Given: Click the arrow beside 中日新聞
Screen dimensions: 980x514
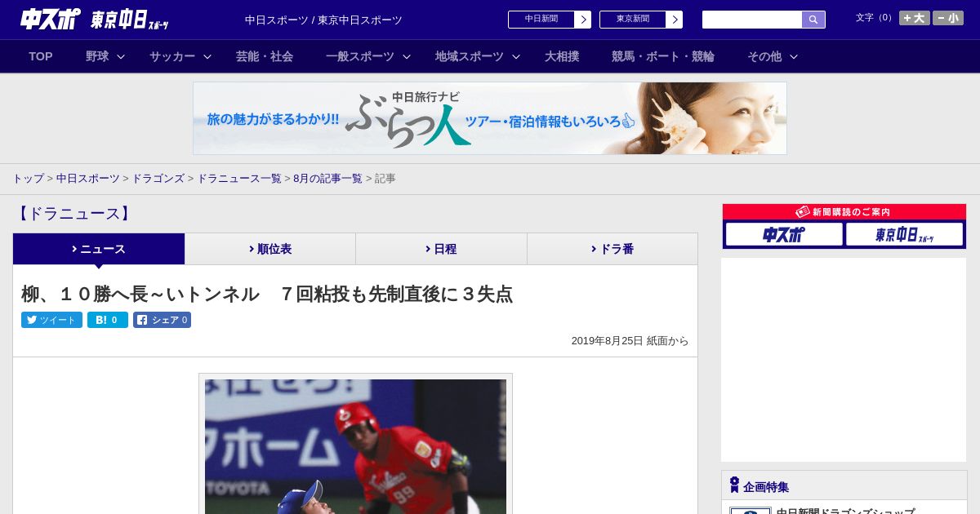Looking at the screenshot, I should [582, 20].
